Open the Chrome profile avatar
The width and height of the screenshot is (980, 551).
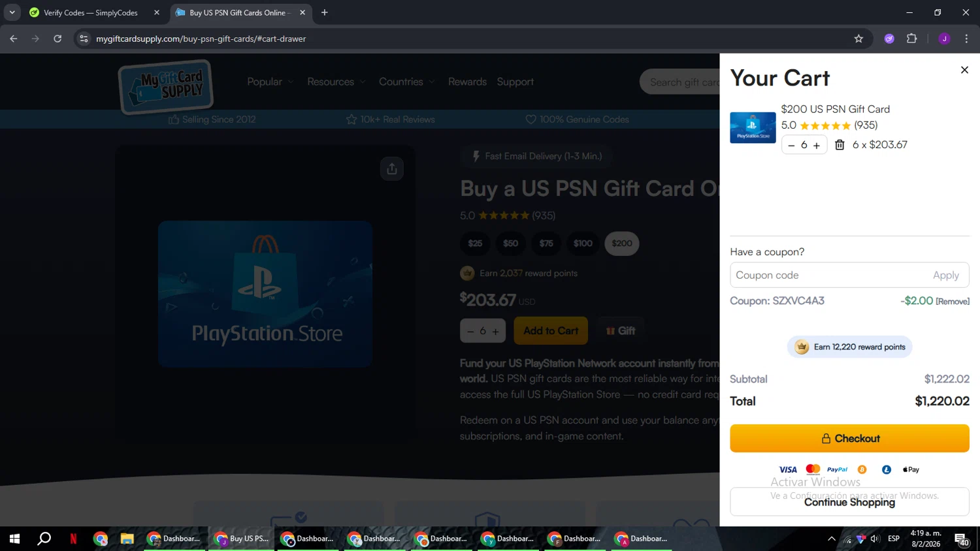click(944, 39)
